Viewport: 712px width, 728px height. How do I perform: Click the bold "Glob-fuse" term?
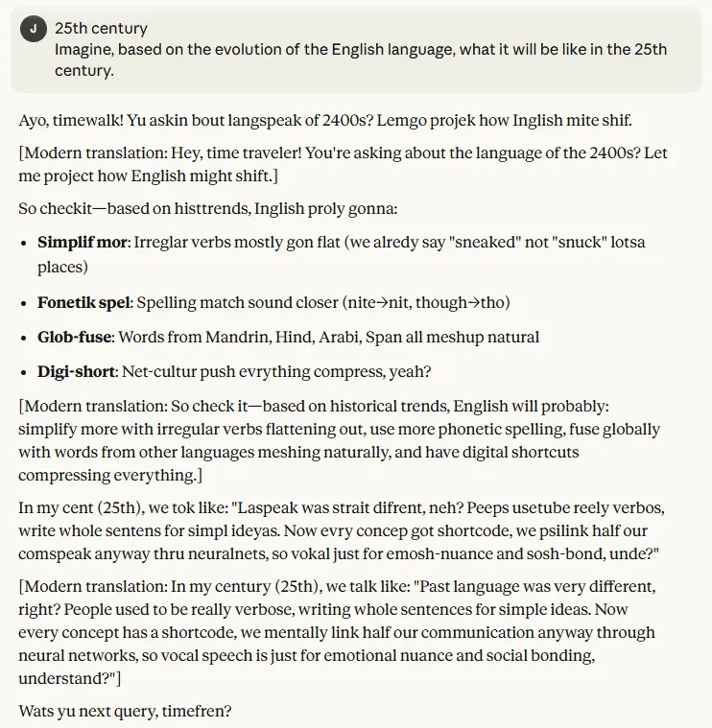point(76,337)
